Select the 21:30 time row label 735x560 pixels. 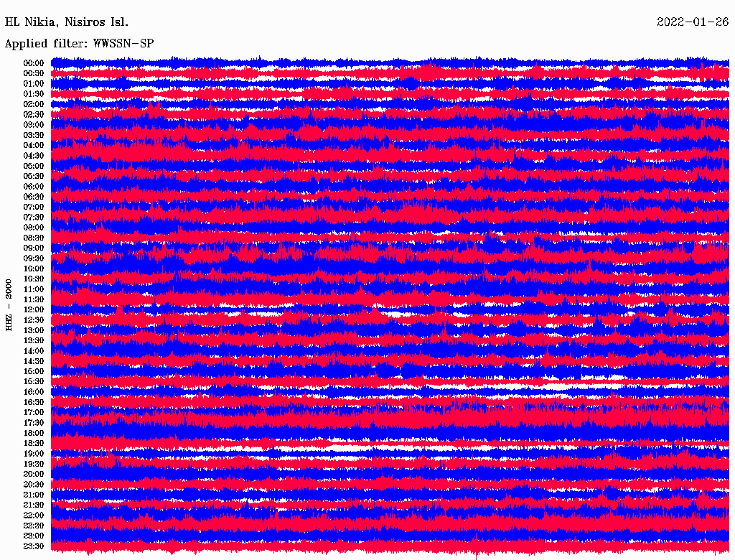pyautogui.click(x=34, y=505)
